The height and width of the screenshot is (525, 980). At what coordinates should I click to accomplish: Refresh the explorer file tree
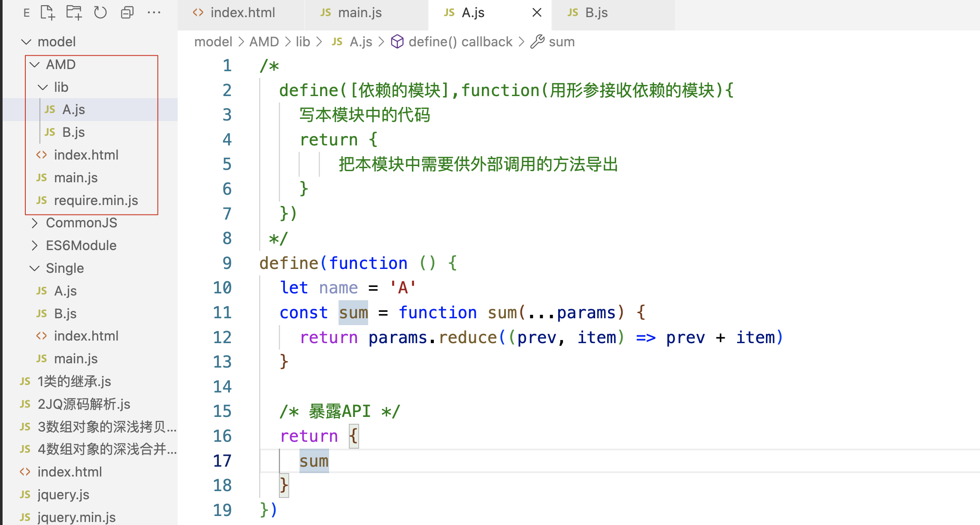(x=100, y=13)
